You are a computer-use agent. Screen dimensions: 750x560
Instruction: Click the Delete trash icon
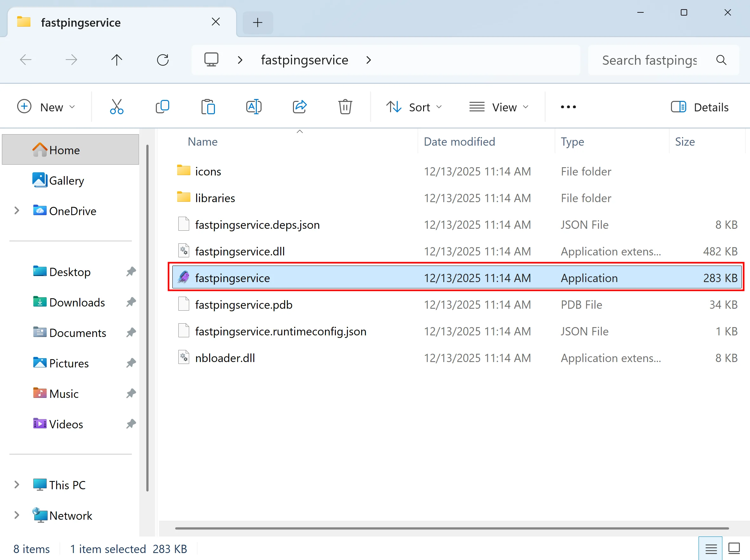pyautogui.click(x=345, y=107)
